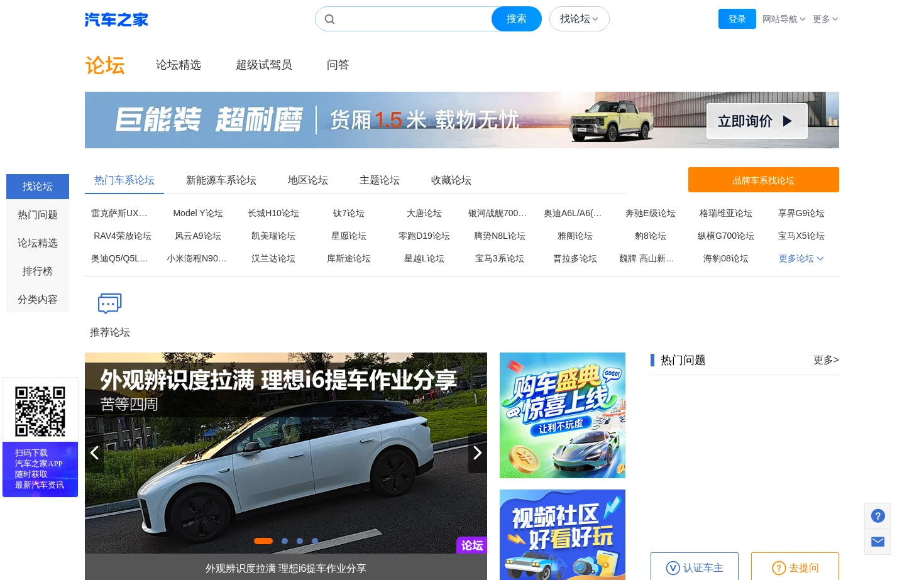Open 钛7论坛 link

pos(349,213)
